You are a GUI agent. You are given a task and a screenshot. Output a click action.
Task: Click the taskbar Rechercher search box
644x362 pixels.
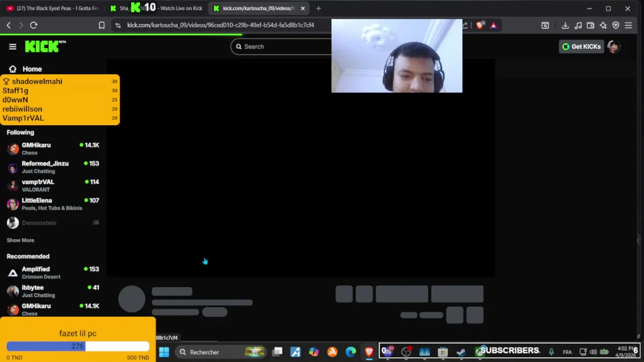pyautogui.click(x=220, y=352)
